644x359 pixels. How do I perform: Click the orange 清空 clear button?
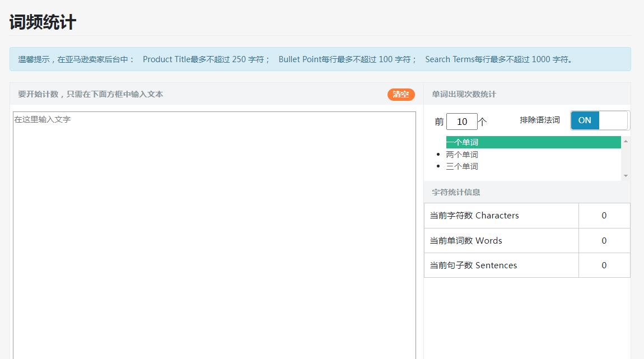coord(401,95)
